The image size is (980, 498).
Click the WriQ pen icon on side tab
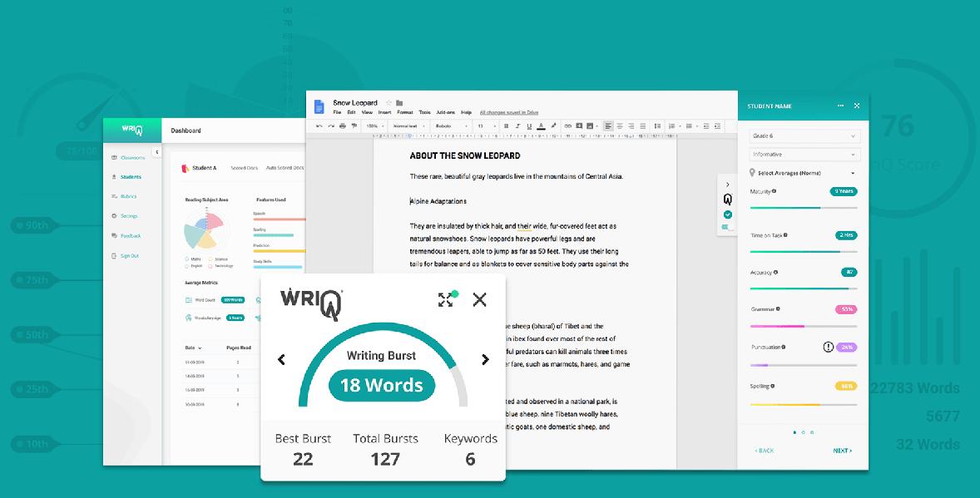(727, 200)
